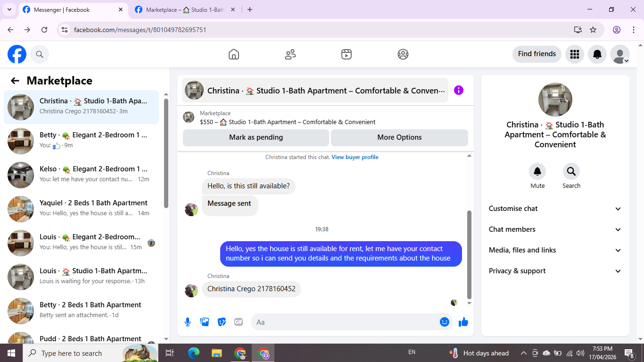Open File Explorer from the taskbar
Viewport: 644px width, 362px height.
pyautogui.click(x=216, y=353)
